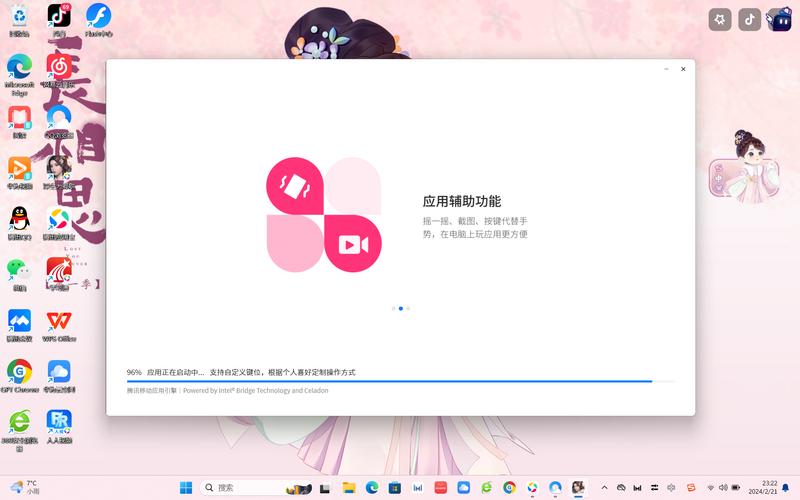This screenshot has height=500, width=800.
Task: Open Chrome from the taskbar
Action: pos(509,488)
